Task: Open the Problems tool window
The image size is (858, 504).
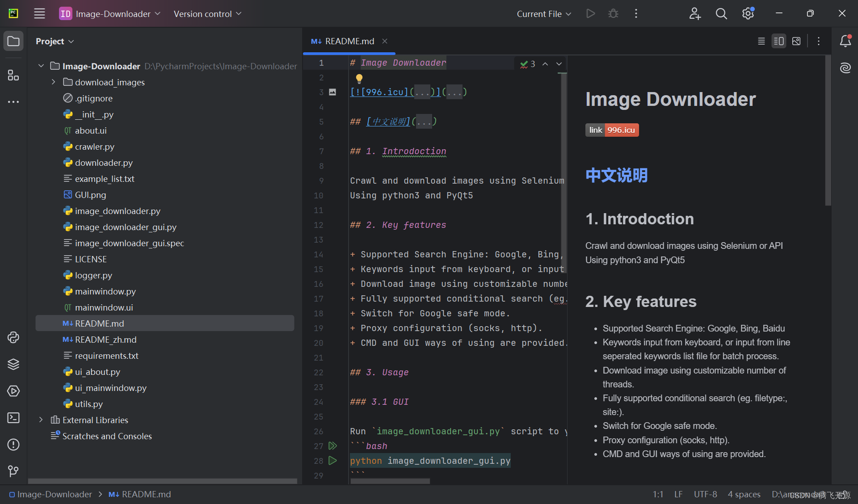Action: coord(13,445)
